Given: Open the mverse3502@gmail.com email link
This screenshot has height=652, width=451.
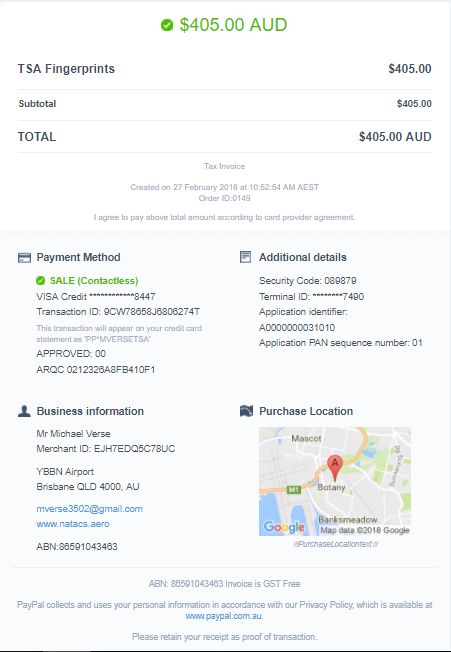Looking at the screenshot, I should [89, 509].
